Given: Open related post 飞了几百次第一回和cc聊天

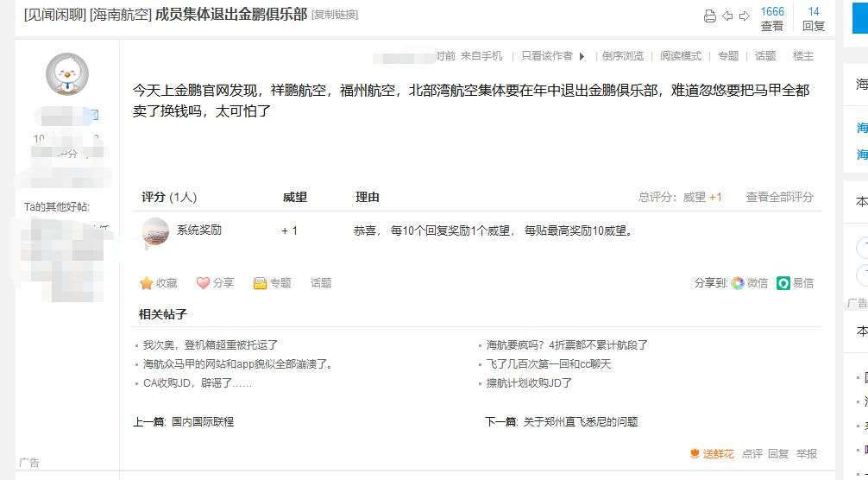Looking at the screenshot, I should click(x=548, y=363).
